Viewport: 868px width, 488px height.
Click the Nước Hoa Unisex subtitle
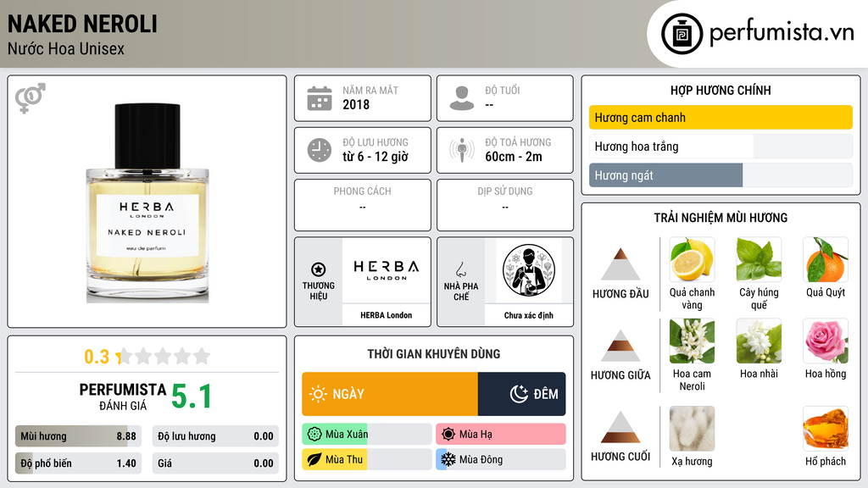click(66, 48)
